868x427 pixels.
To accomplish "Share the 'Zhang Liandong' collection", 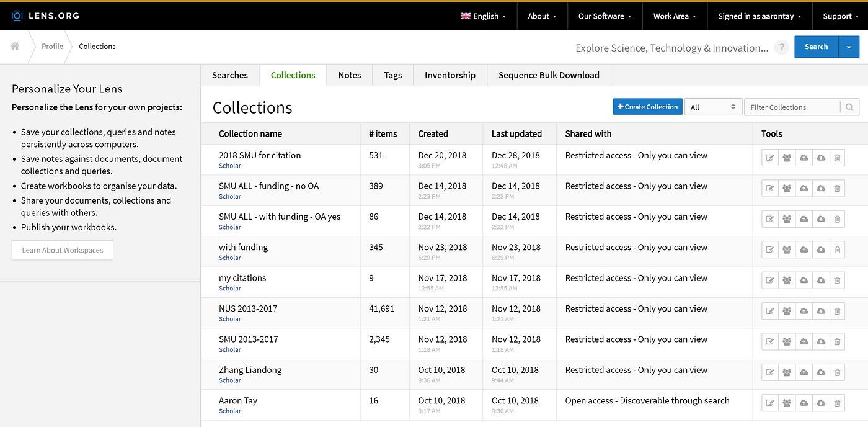I will coord(787,372).
